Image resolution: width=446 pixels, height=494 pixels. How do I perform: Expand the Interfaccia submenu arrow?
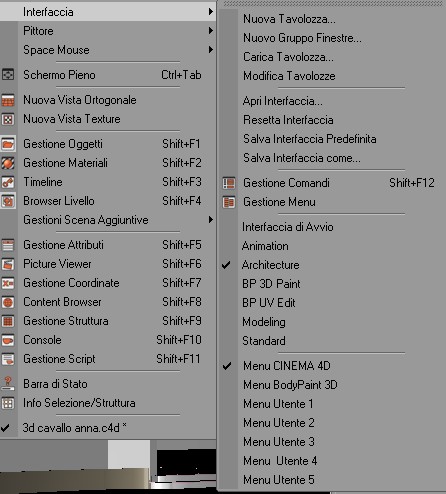click(x=211, y=12)
